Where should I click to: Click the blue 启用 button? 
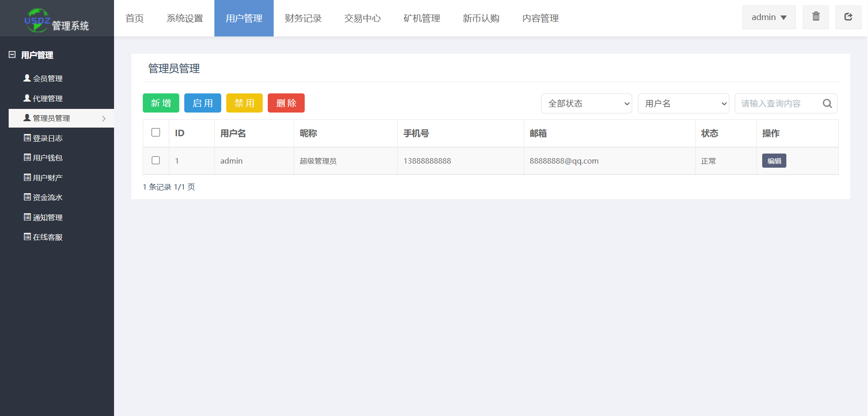(x=203, y=103)
